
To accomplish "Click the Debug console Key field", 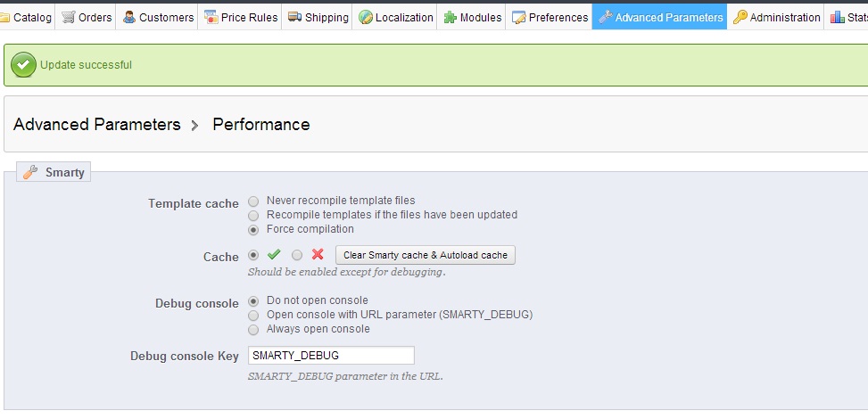I will click(x=331, y=356).
